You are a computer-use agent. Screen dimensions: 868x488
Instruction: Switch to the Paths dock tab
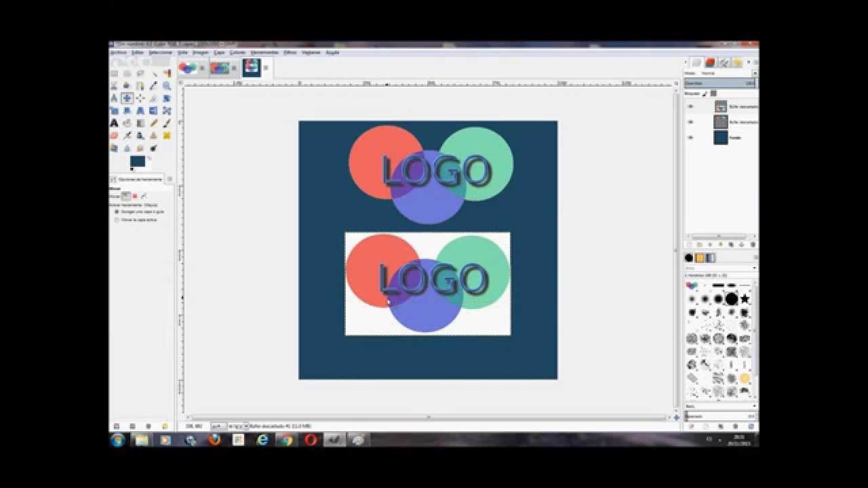[724, 62]
